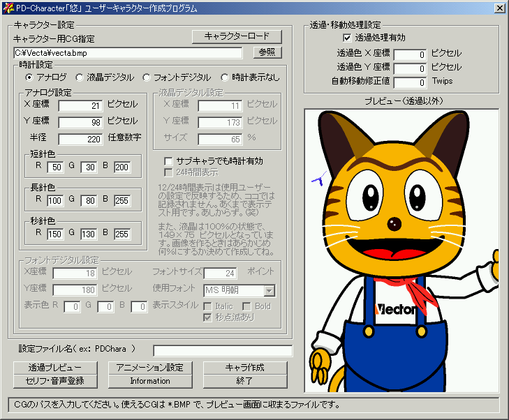Toggle the Italic style checkbox

pos(207,306)
